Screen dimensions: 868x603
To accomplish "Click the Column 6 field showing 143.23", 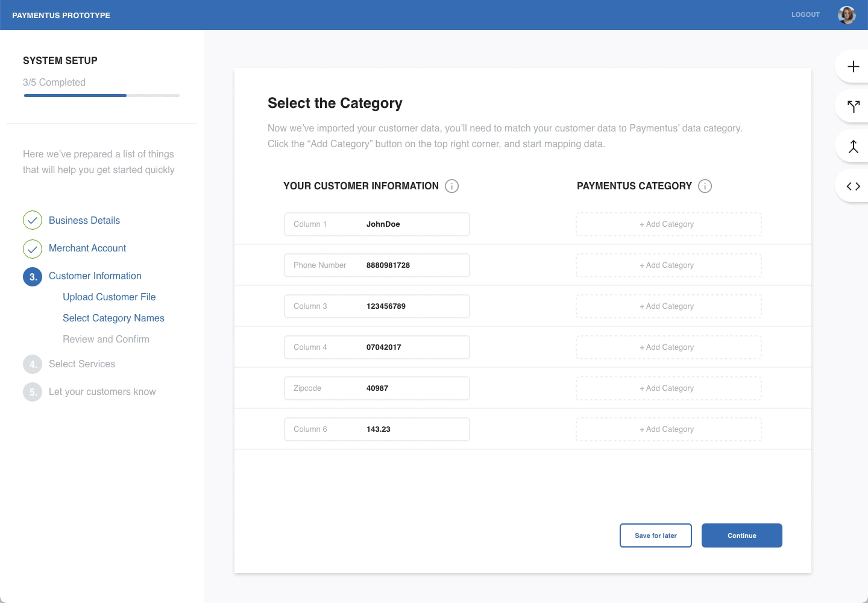I will (377, 429).
